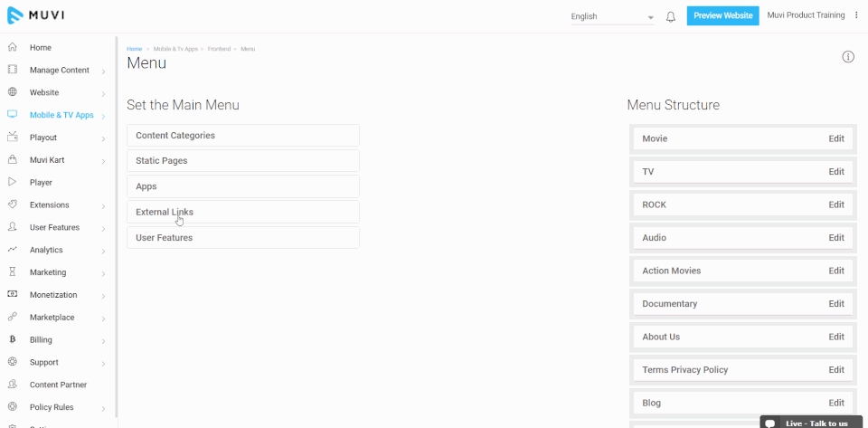Screen dimensions: 868x428
Task: Click the Content Partner person icon
Action: (x=12, y=385)
